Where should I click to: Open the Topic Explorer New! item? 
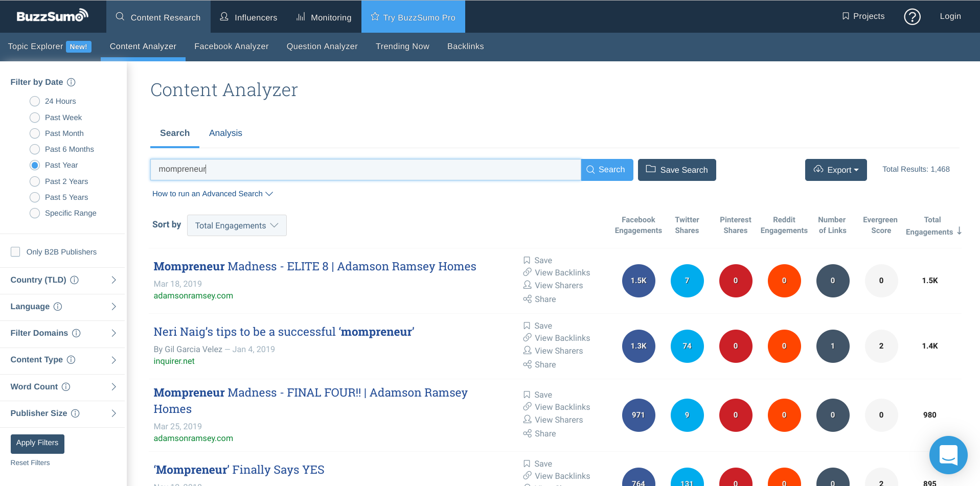coord(50,47)
